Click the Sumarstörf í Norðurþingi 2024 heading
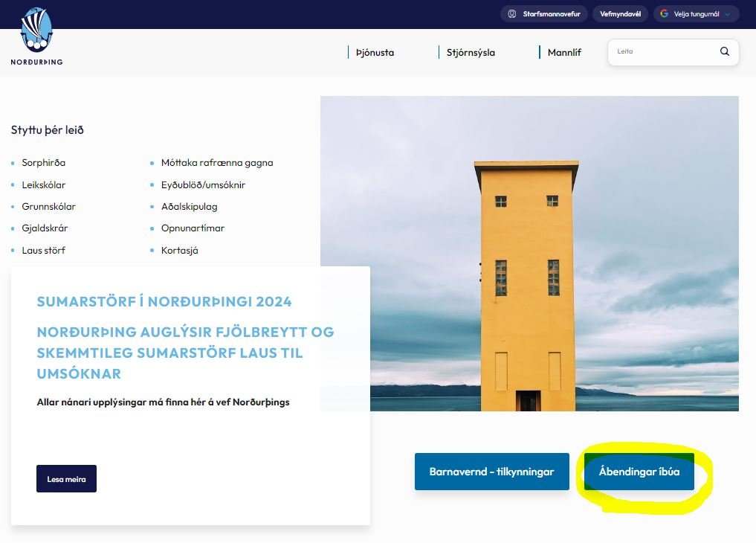756x543 pixels. pos(164,302)
